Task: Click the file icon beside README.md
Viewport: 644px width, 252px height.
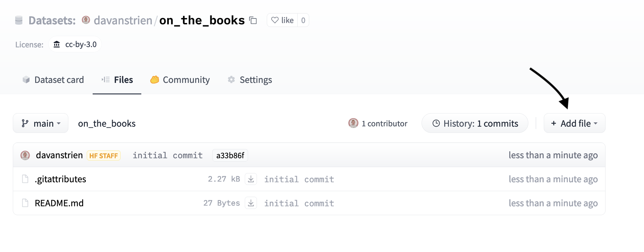Action: pyautogui.click(x=25, y=203)
